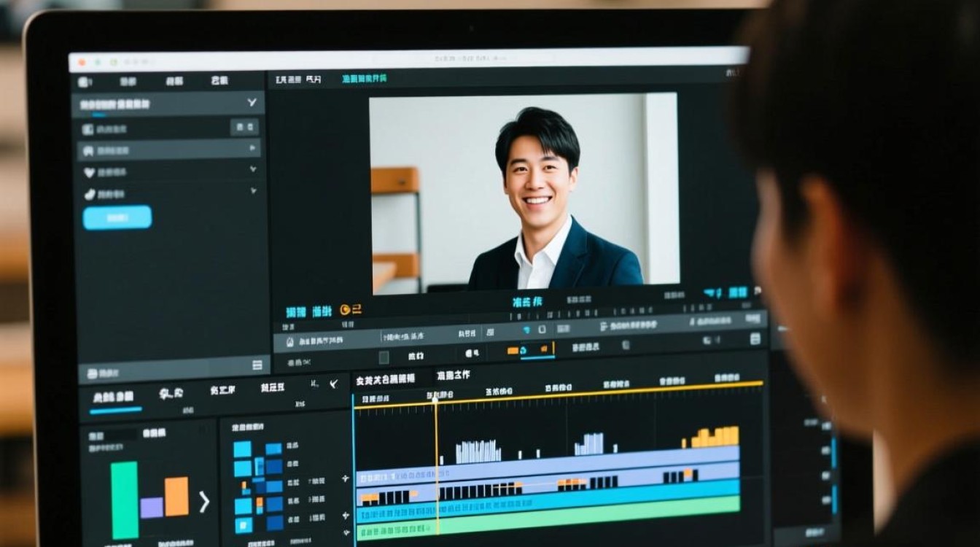Click the white right chevron beside the bar chart
Screen dimensions: 980x547
[204, 502]
